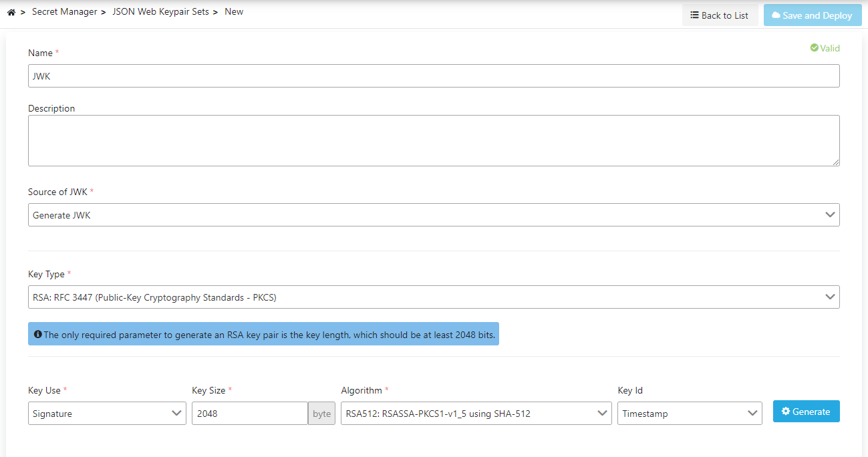Click the gear icon on the Generate button
The image size is (868, 457).
point(786,412)
